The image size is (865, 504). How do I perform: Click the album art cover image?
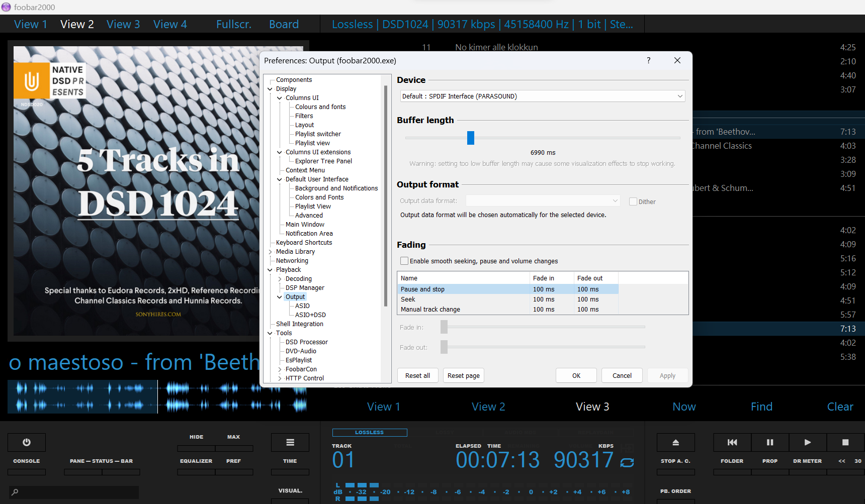[x=158, y=191]
